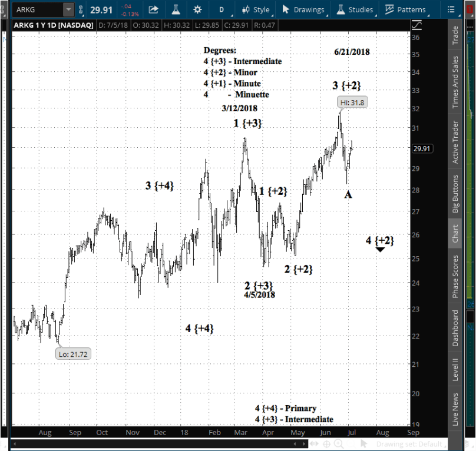This screenshot has width=476, height=451.
Task: Switch to the Trade side tab
Action: pos(455,34)
